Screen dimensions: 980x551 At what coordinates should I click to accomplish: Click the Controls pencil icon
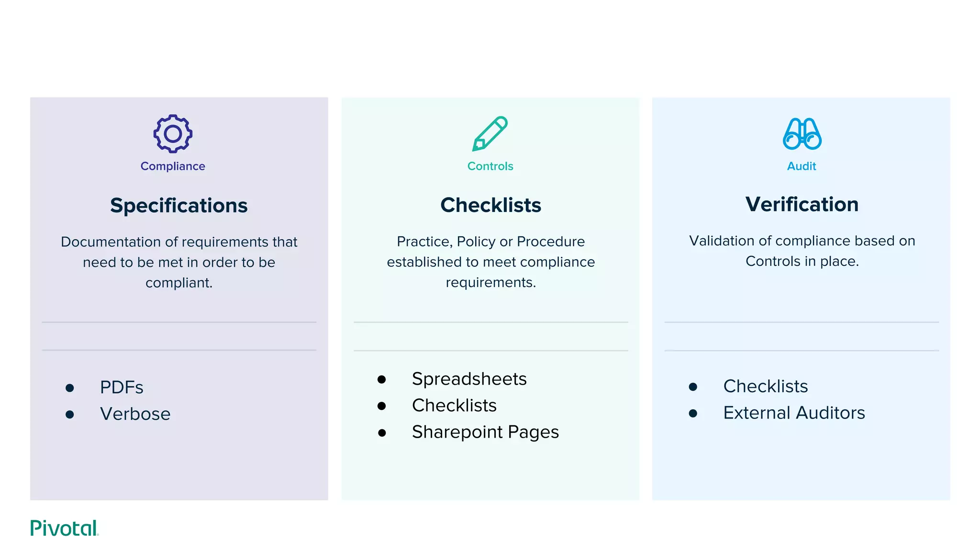[490, 133]
